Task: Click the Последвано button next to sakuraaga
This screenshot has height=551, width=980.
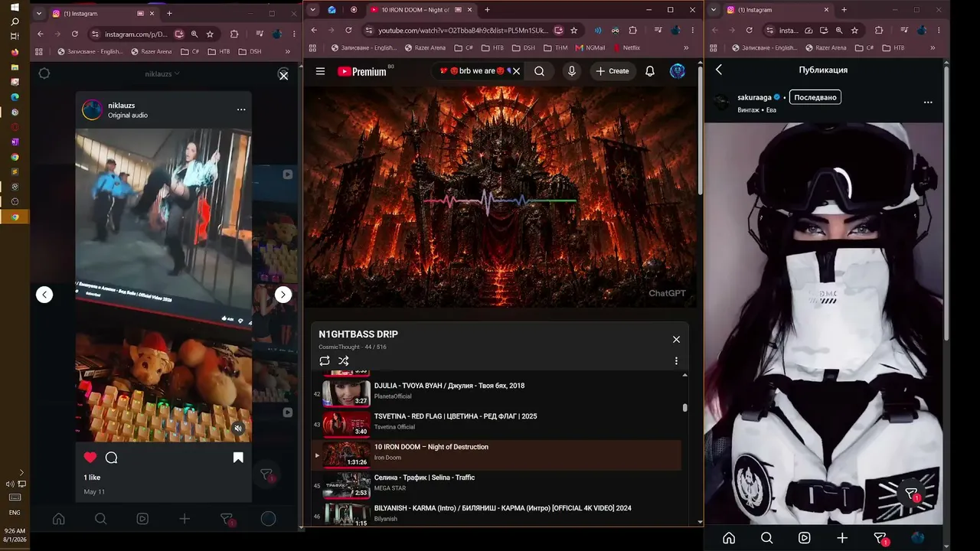Action: tap(815, 97)
